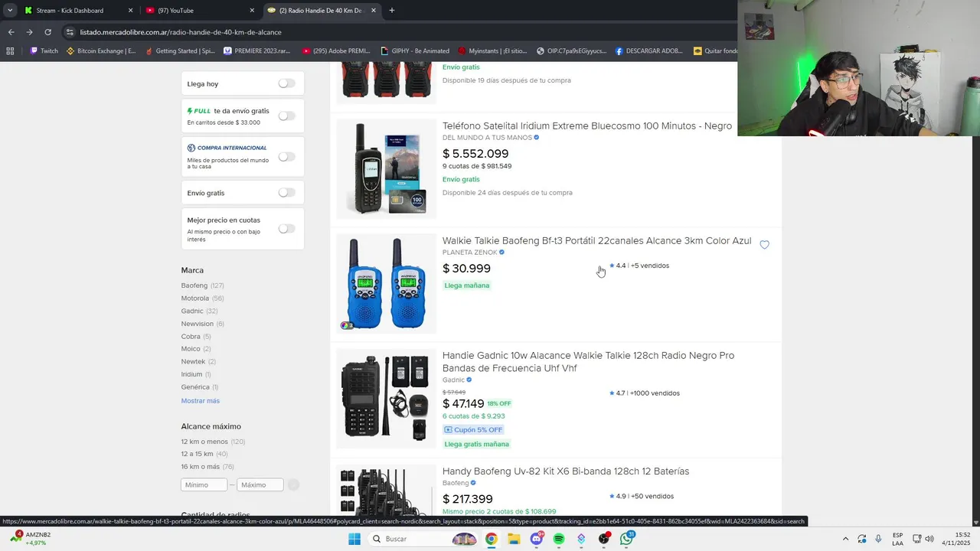
Task: Open a new browser tab
Action: (x=392, y=11)
